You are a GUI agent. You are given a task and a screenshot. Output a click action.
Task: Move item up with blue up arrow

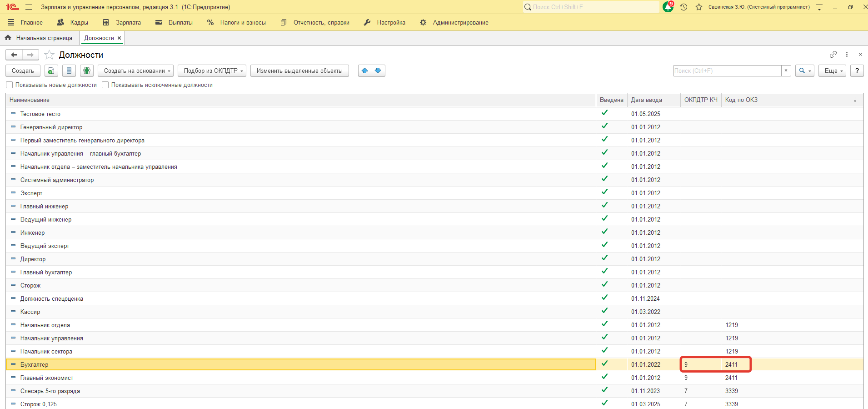[x=365, y=71]
